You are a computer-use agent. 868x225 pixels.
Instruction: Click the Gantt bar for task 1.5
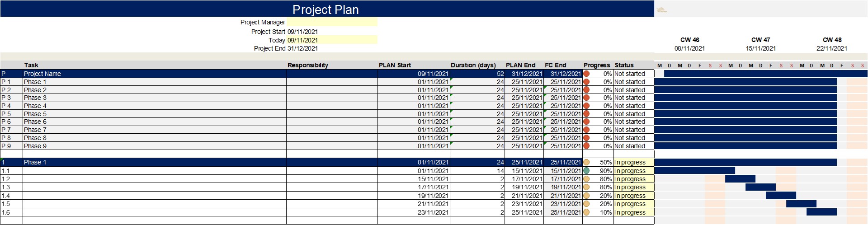801,204
